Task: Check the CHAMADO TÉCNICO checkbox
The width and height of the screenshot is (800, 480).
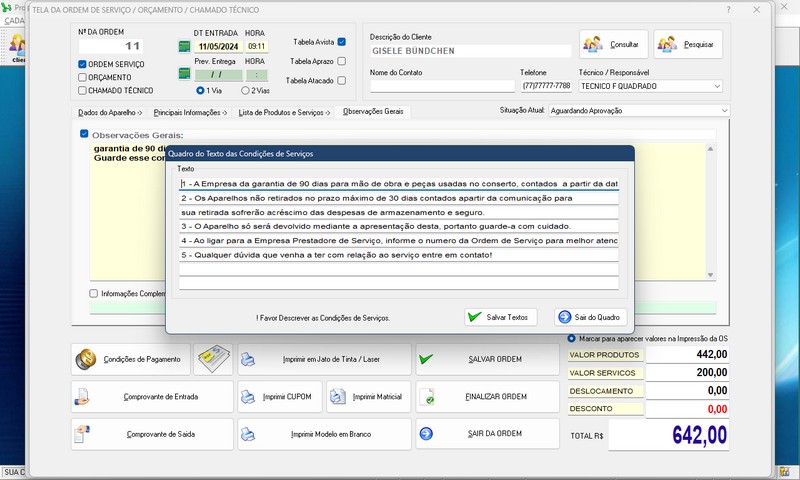Action: tap(82, 90)
